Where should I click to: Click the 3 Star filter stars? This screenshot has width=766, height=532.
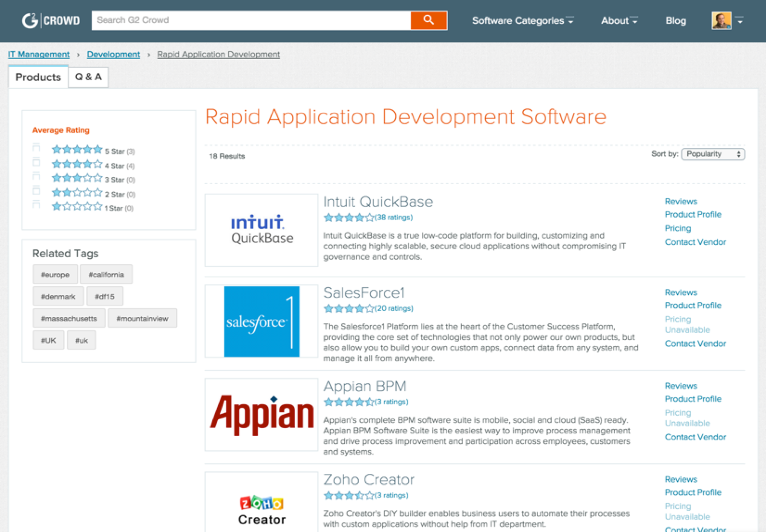(x=77, y=178)
